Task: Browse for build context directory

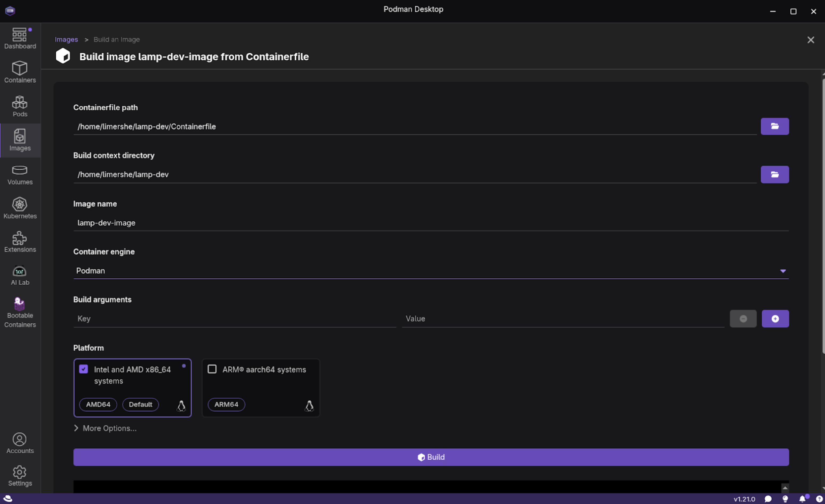Action: point(774,175)
